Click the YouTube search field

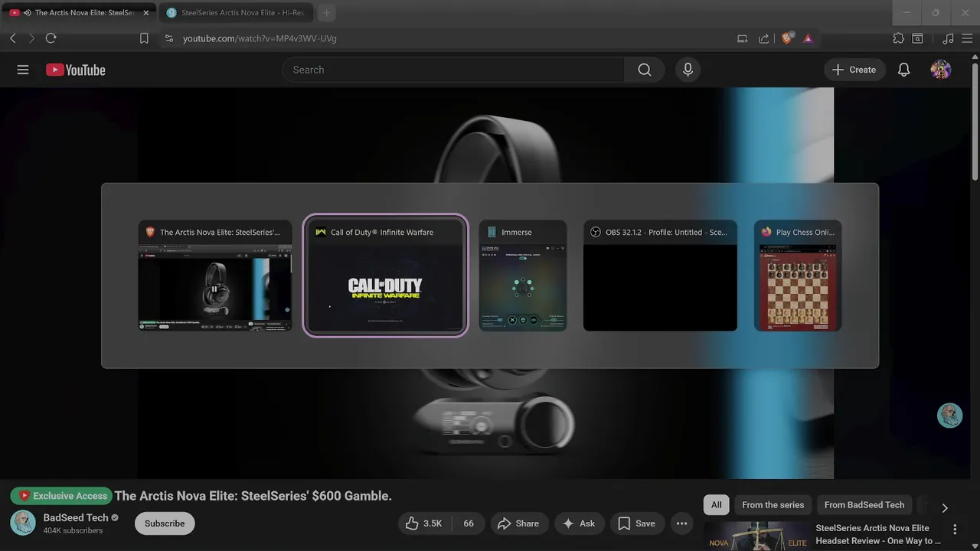(454, 70)
